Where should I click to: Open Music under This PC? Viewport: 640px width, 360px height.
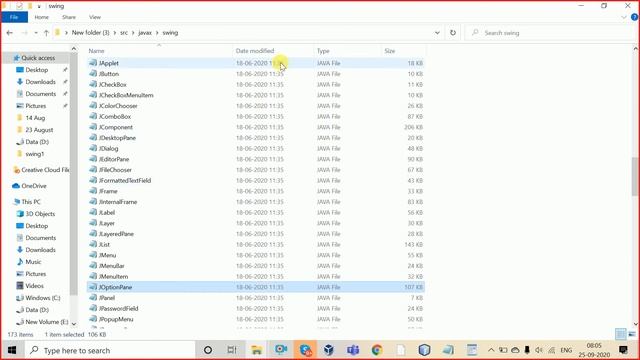pos(33,262)
